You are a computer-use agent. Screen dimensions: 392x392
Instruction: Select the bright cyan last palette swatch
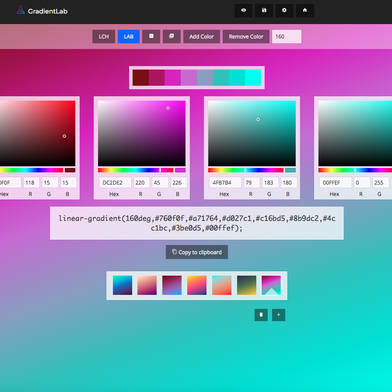tap(253, 78)
